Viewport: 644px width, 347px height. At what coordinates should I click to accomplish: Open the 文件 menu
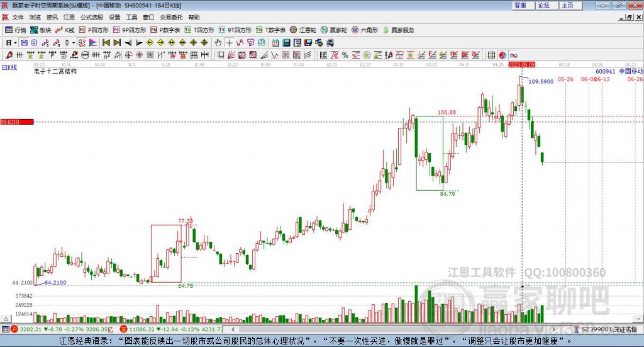point(18,17)
